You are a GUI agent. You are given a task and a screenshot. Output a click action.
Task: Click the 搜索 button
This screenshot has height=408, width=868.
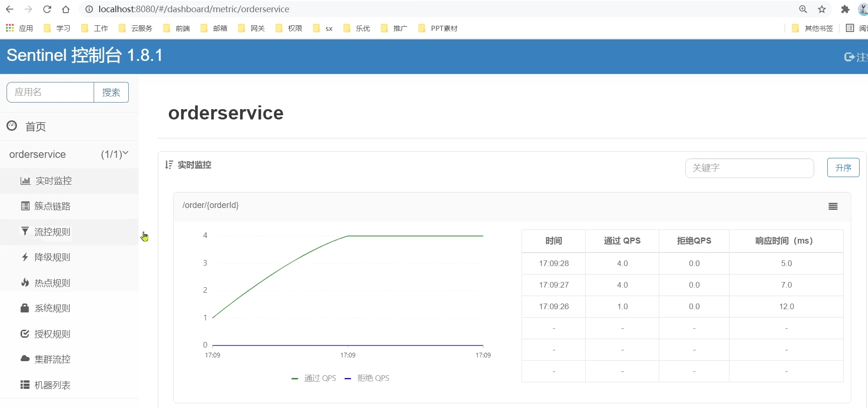tap(111, 92)
